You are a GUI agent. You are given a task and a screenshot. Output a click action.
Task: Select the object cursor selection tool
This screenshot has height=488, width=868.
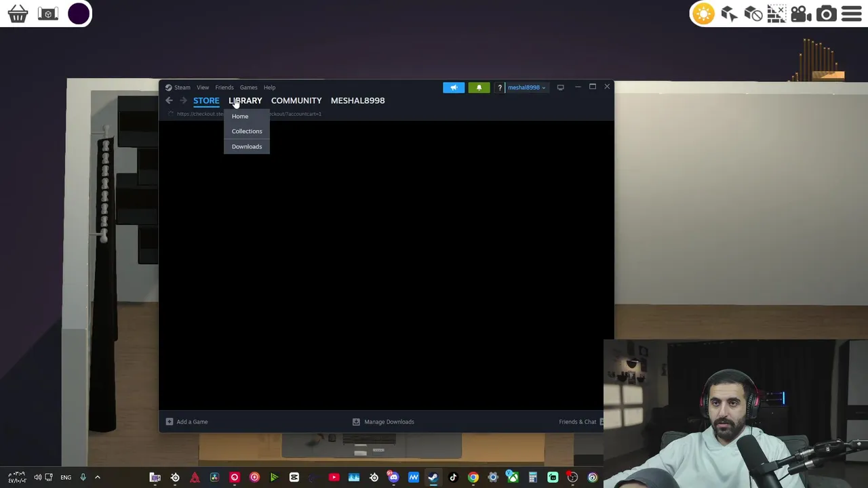[729, 14]
